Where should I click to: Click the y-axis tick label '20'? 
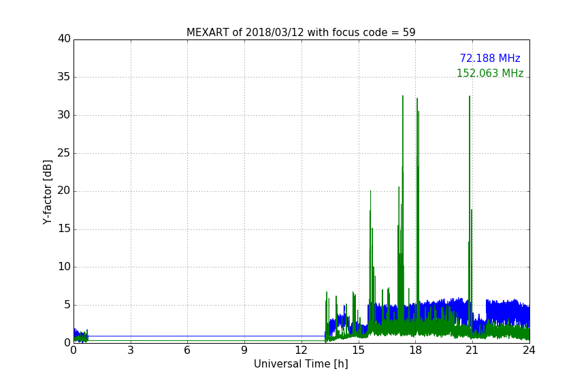[64, 191]
